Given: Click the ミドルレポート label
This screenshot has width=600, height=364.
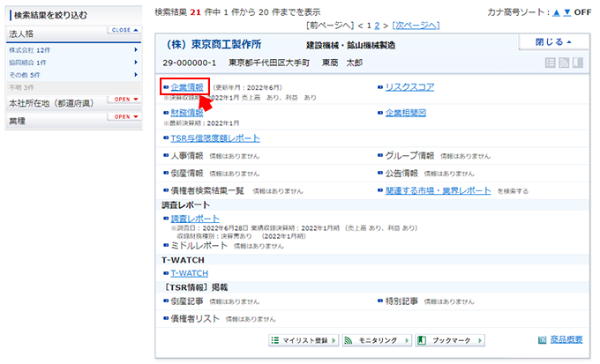Looking at the screenshot, I should pos(199,246).
